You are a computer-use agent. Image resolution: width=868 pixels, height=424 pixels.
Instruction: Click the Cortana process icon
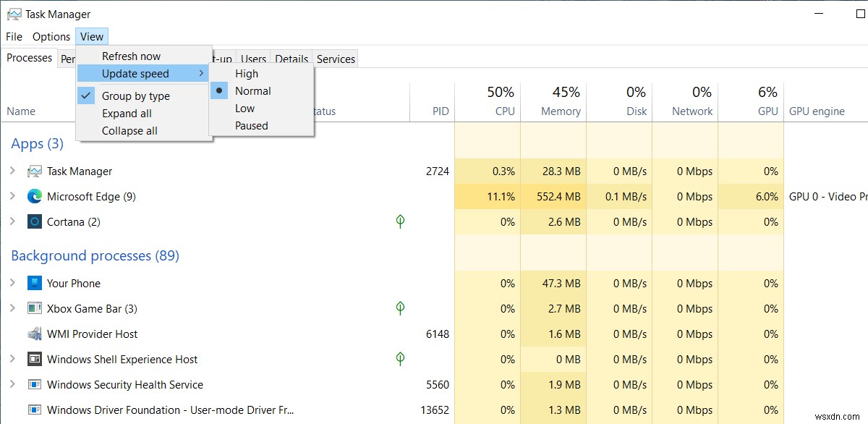pyautogui.click(x=34, y=221)
